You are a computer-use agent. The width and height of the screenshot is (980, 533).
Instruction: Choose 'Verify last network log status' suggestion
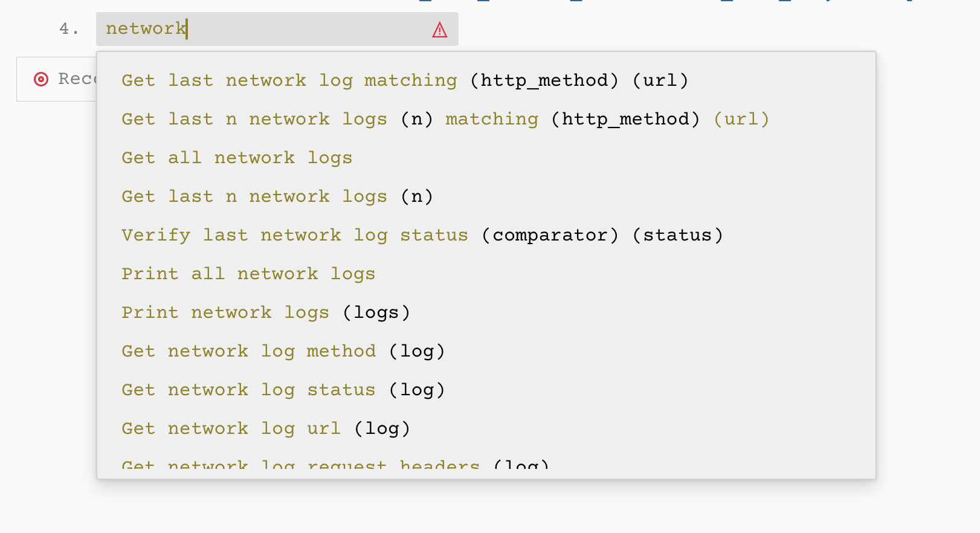point(486,235)
